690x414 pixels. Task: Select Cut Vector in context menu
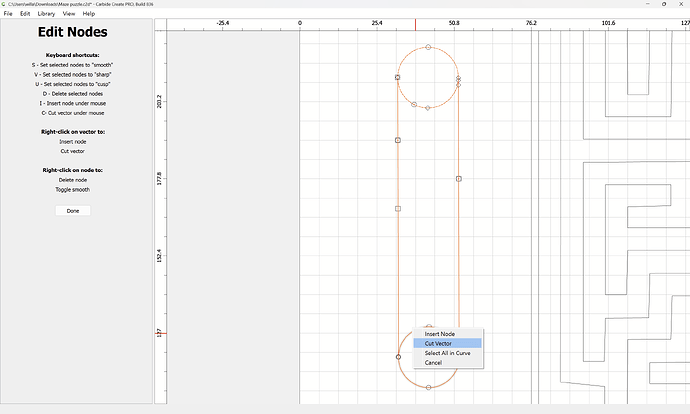[x=438, y=343]
